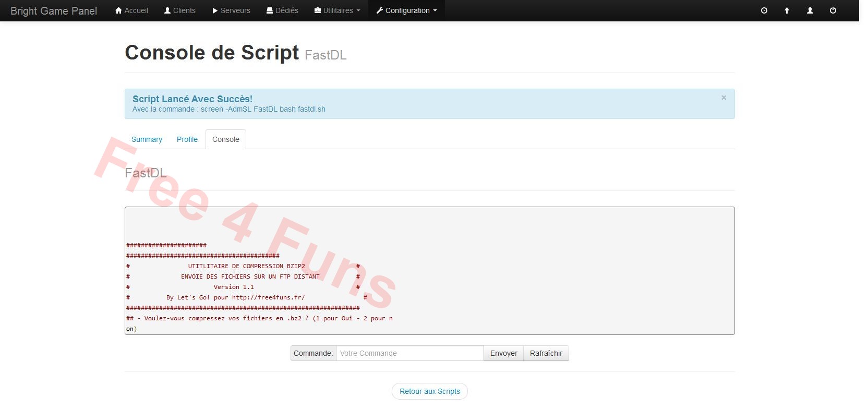Click the Rafraîchir button
This screenshot has width=868, height=409.
click(546, 353)
